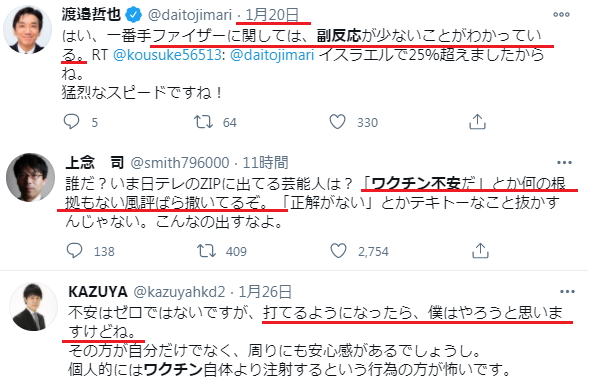Reply to the 上念 司 tweet
The width and height of the screenshot is (601, 387).
click(74, 251)
